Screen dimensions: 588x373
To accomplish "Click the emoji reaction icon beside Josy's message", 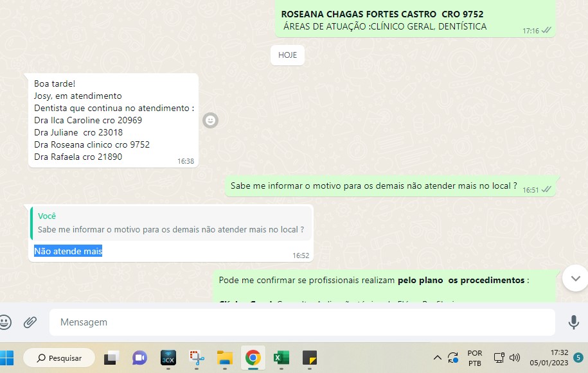I will pyautogui.click(x=211, y=120).
